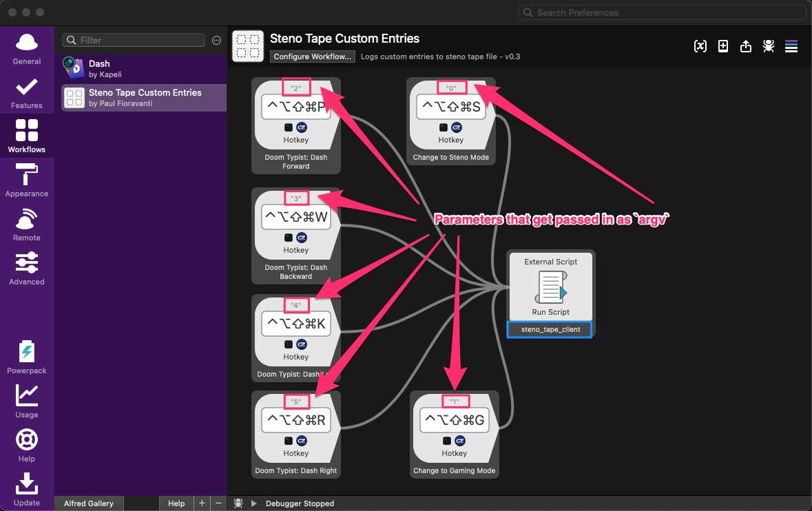Click the export workflow share icon
This screenshot has height=511, width=812.
[746, 46]
